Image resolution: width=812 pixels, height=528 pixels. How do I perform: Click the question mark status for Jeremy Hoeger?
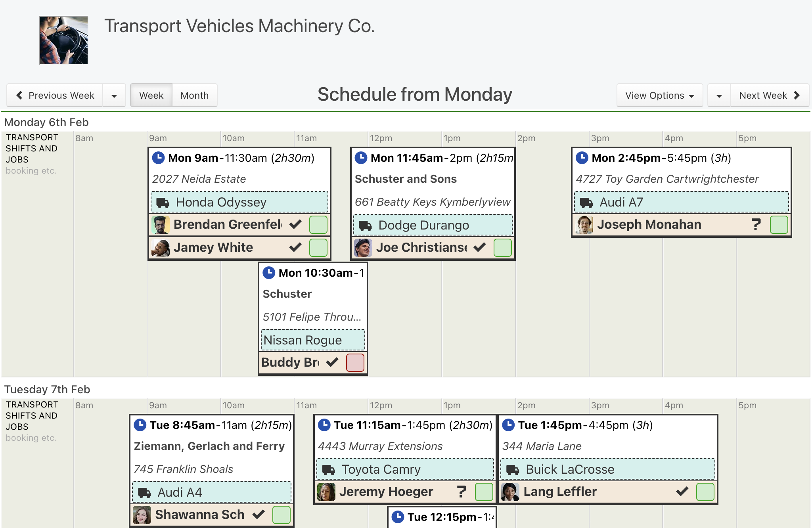pos(461,492)
